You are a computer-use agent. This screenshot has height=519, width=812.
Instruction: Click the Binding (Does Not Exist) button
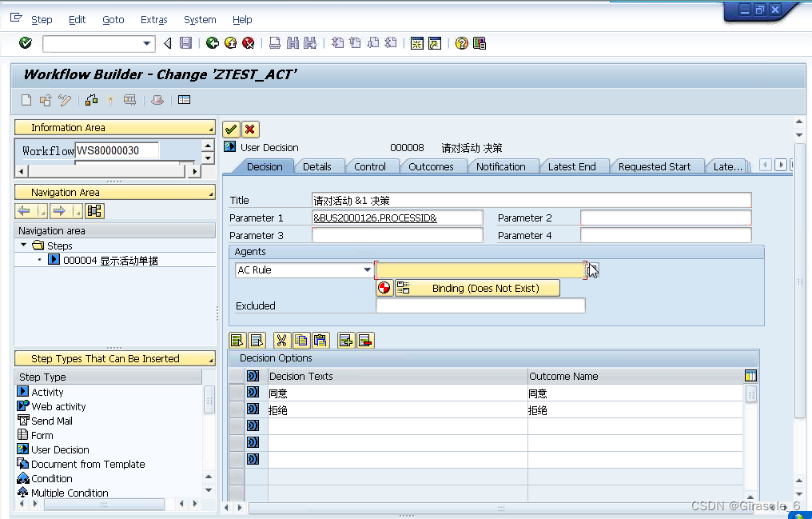point(477,288)
